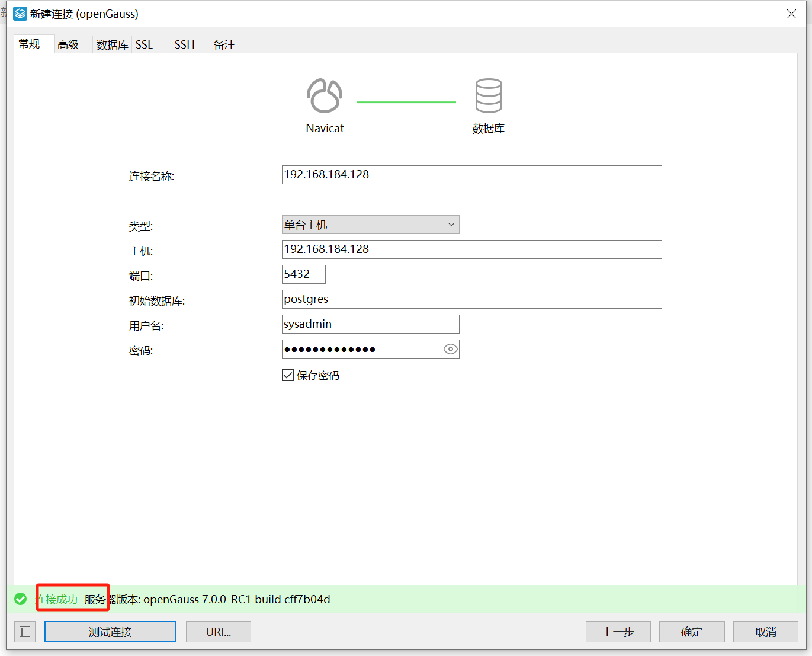Click inside the 端口 field showing 5432
This screenshot has height=656, width=812.
click(303, 274)
